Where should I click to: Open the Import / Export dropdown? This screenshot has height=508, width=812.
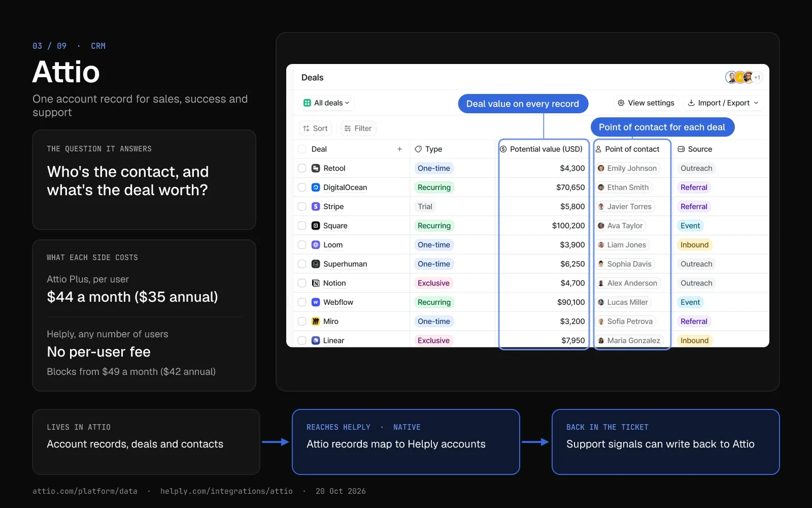[723, 103]
